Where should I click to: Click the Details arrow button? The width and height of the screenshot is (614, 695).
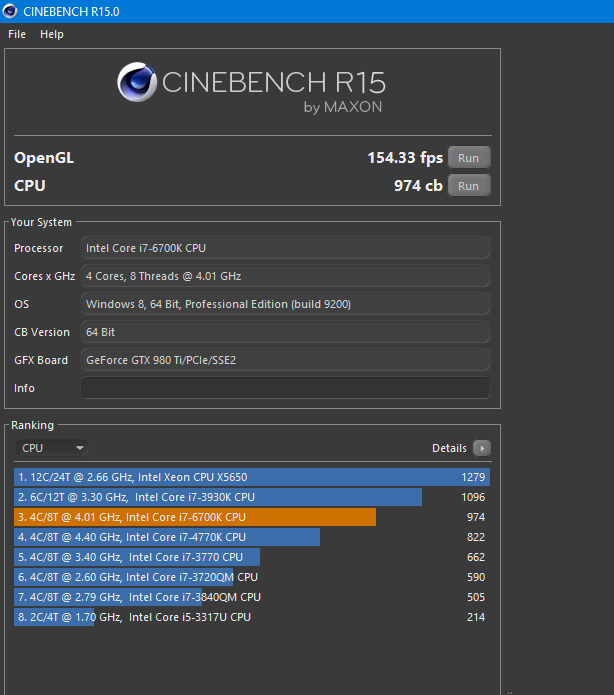(482, 448)
